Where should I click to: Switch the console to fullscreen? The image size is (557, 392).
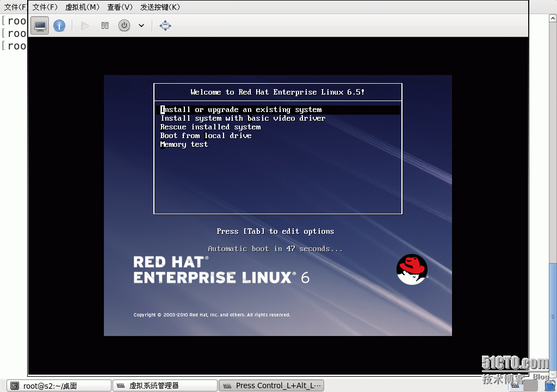pyautogui.click(x=165, y=26)
